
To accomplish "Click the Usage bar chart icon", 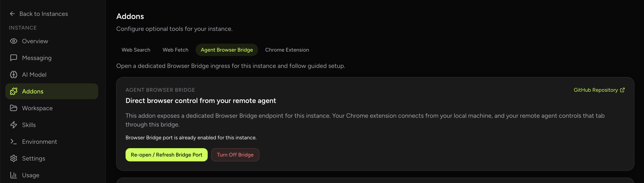I will [14, 175].
